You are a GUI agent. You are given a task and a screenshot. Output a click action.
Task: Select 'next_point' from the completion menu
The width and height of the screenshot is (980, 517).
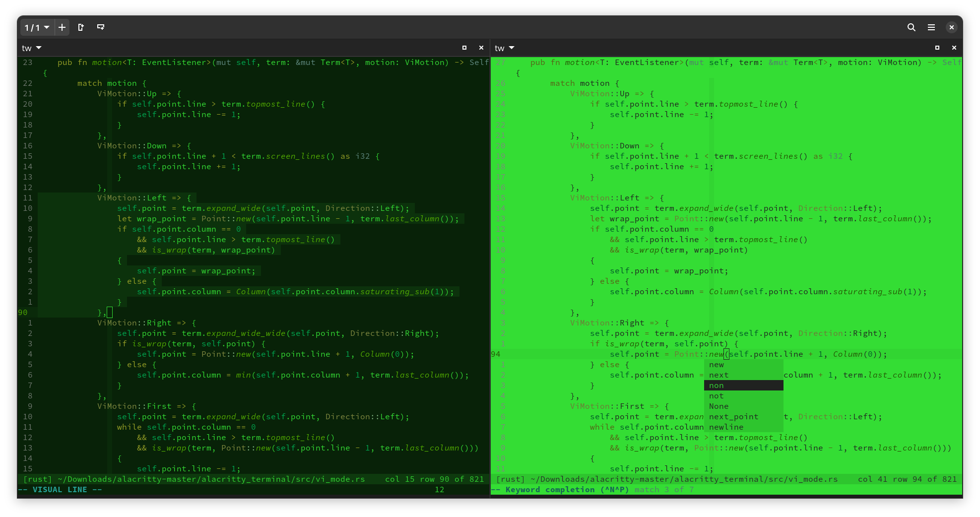733,416
